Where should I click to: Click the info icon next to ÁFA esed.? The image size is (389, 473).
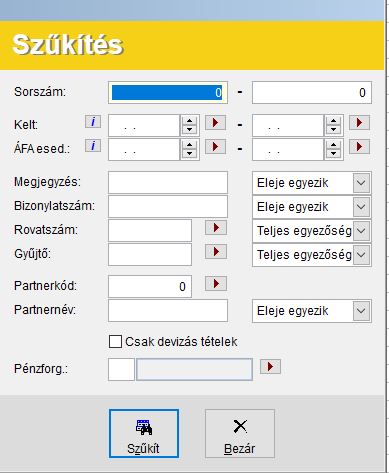coord(93,146)
